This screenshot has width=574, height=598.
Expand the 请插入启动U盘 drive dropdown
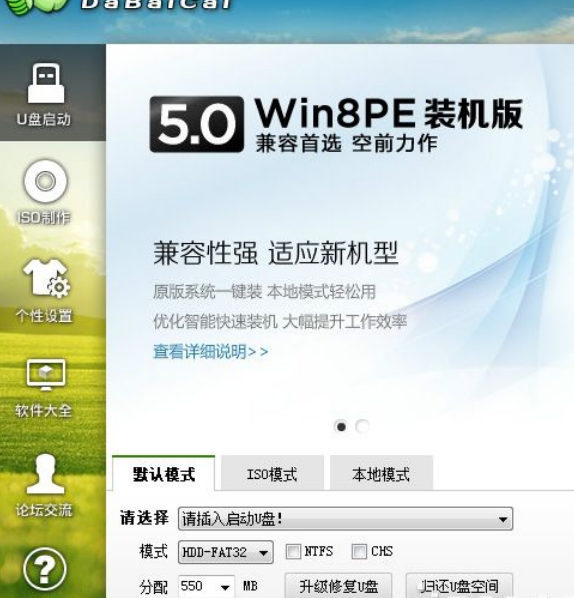pyautogui.click(x=345, y=519)
